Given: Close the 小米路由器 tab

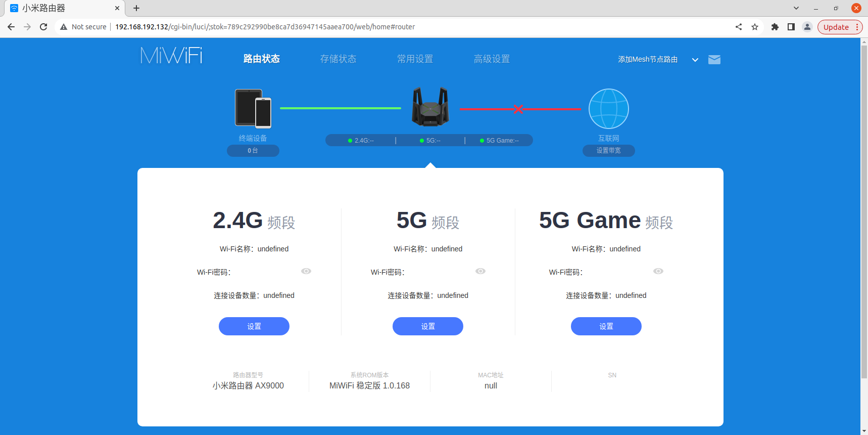Looking at the screenshot, I should coord(117,8).
